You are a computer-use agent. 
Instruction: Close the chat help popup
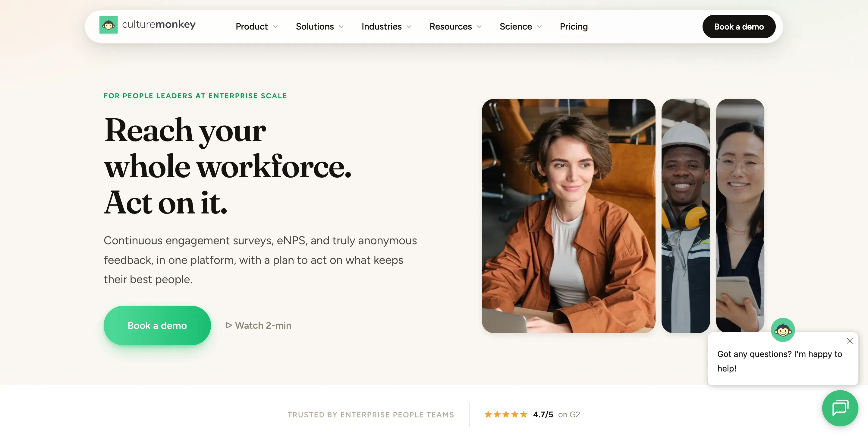click(850, 341)
